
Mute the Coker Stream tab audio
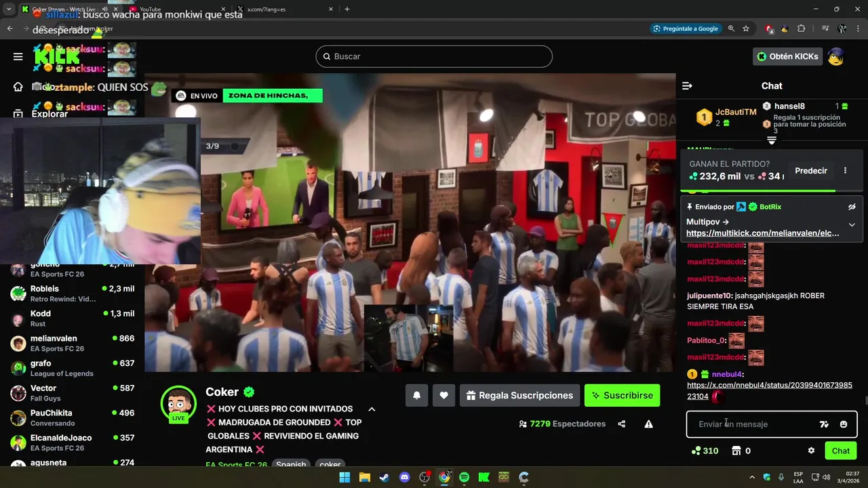pyautogui.click(x=104, y=9)
